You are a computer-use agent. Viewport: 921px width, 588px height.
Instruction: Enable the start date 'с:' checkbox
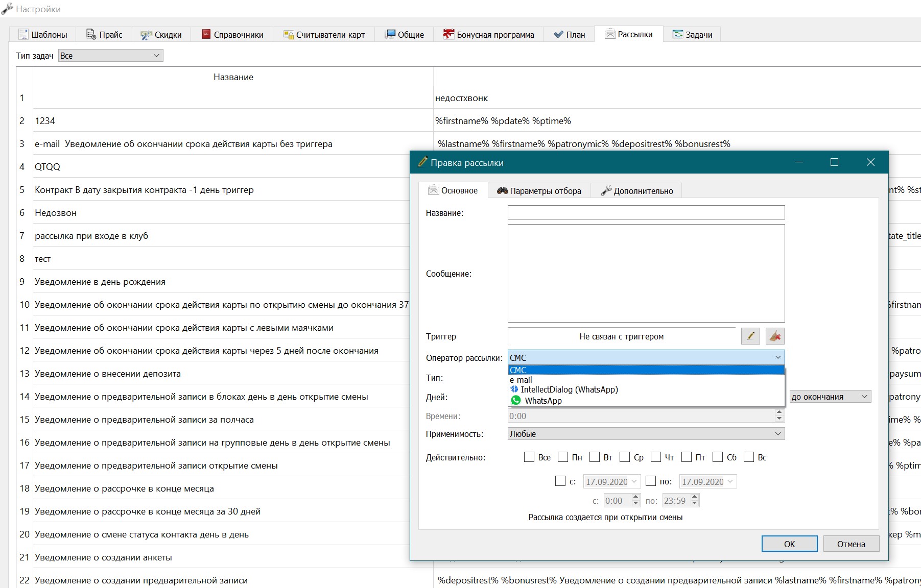point(560,481)
